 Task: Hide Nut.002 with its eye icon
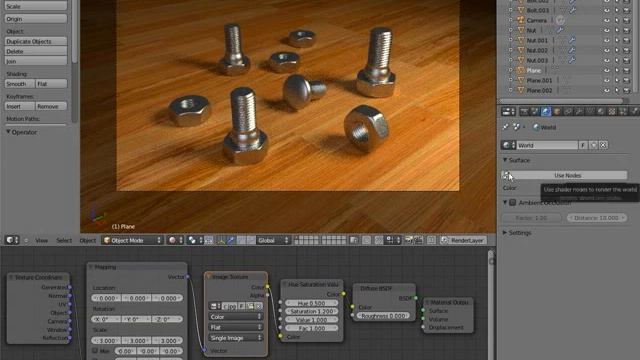(x=607, y=50)
